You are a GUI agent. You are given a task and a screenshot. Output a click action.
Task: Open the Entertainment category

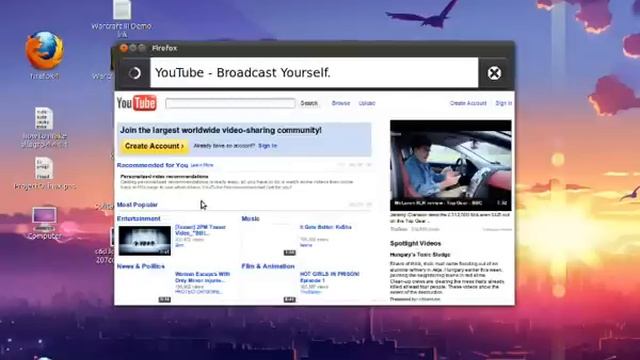(x=139, y=218)
